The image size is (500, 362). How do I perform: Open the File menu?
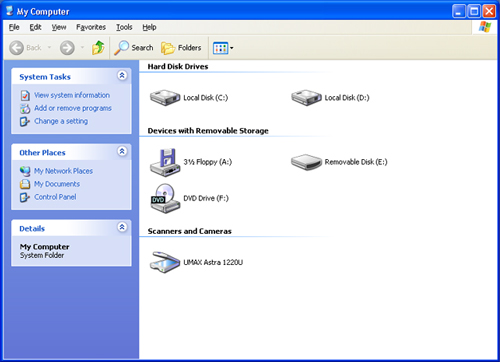[x=14, y=27]
